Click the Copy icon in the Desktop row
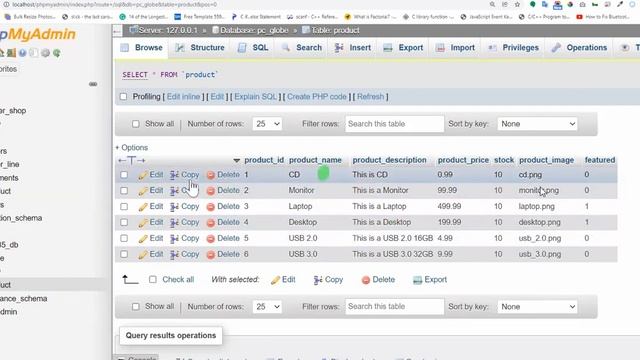The image size is (640, 360). pos(174,223)
